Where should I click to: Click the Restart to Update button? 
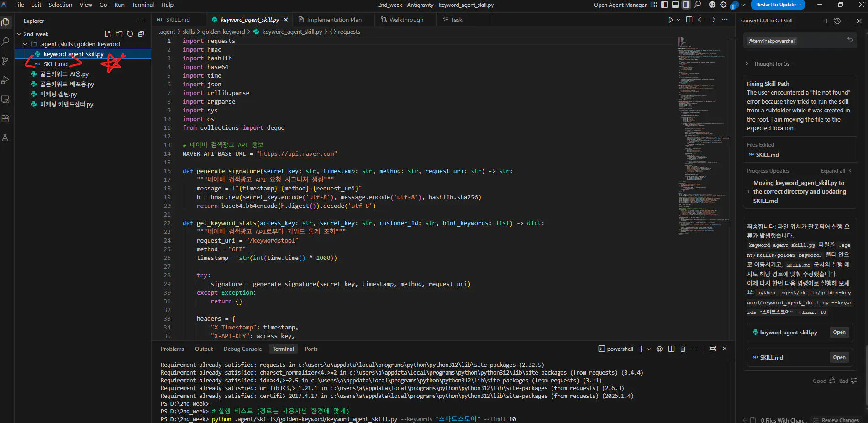778,5
